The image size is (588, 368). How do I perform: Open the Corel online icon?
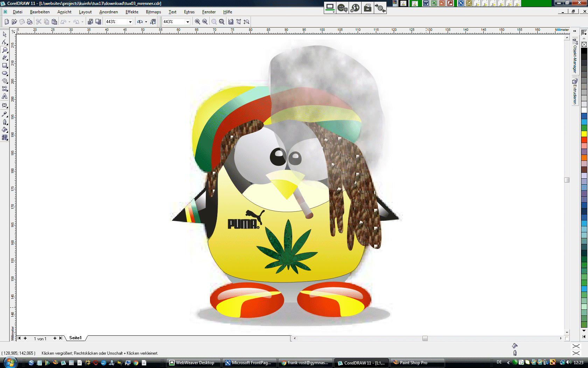pyautogui.click(x=153, y=22)
